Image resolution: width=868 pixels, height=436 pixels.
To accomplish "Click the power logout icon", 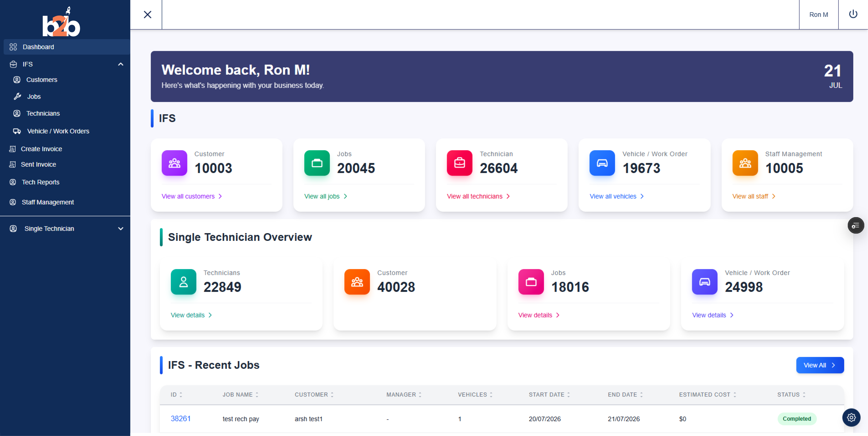I will 853,14.
